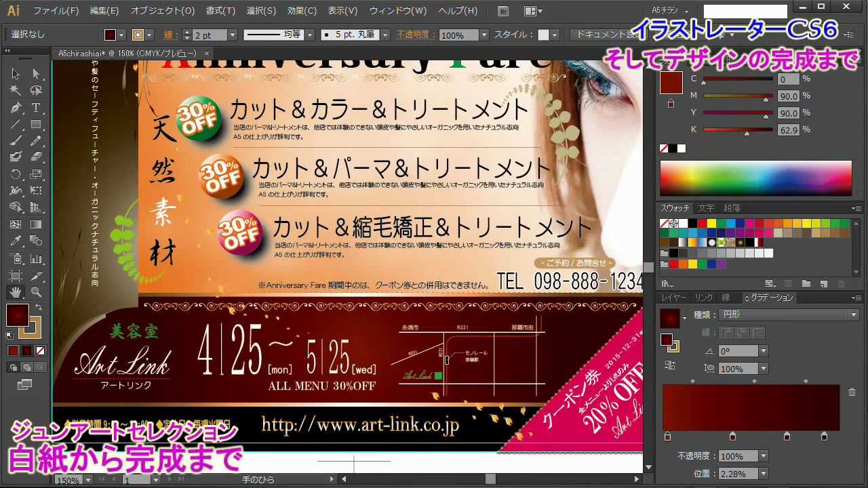This screenshot has width=868, height=488.
Task: Click the CMYK color spectrum bar
Action: click(x=756, y=178)
